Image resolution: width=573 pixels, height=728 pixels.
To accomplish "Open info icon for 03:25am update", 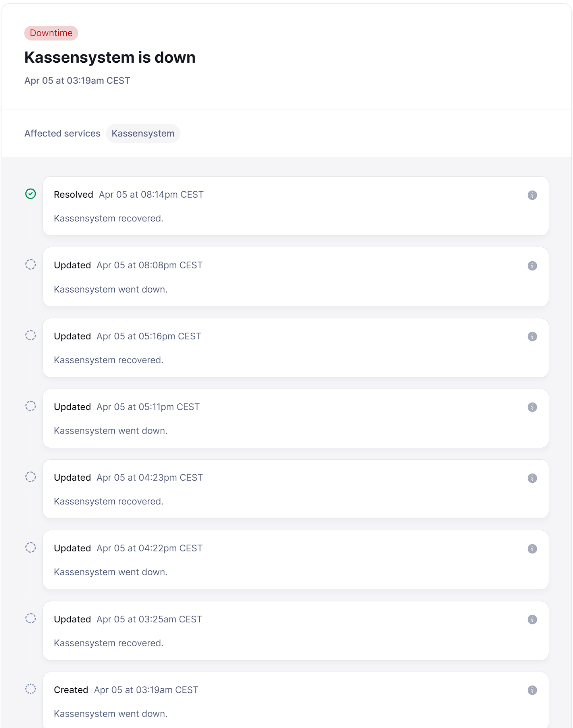I will point(532,619).
